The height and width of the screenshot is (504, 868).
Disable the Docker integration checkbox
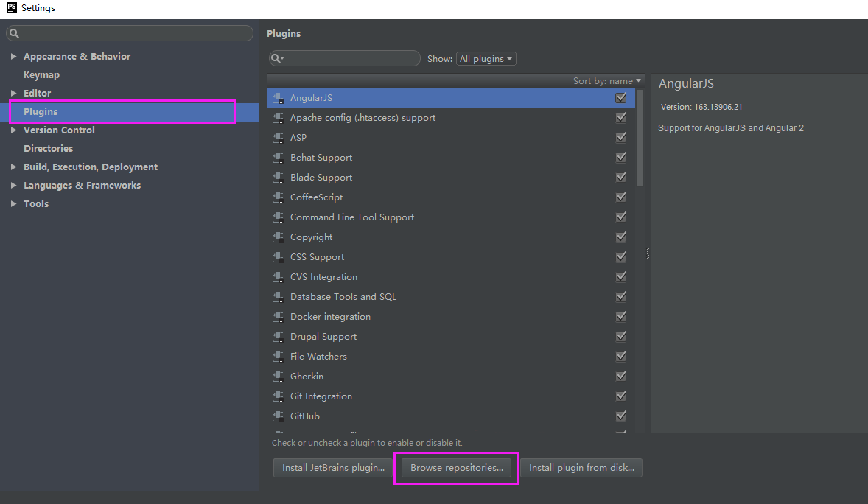point(621,316)
